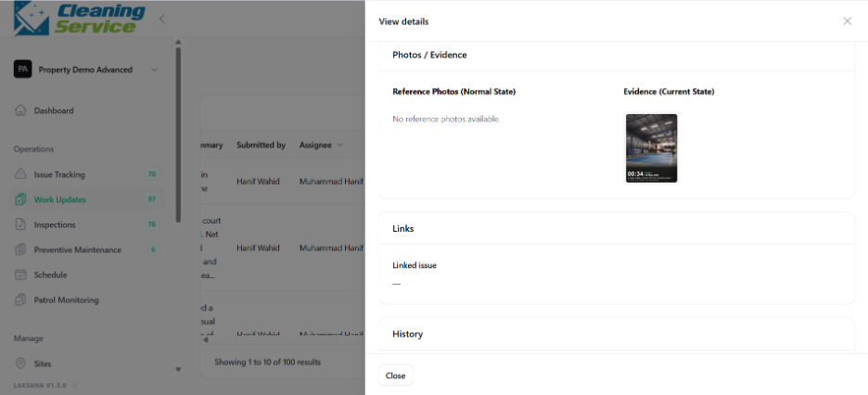The height and width of the screenshot is (395, 868).
Task: Click the table's left horizontal scroll arrow
Action: (x=206, y=339)
